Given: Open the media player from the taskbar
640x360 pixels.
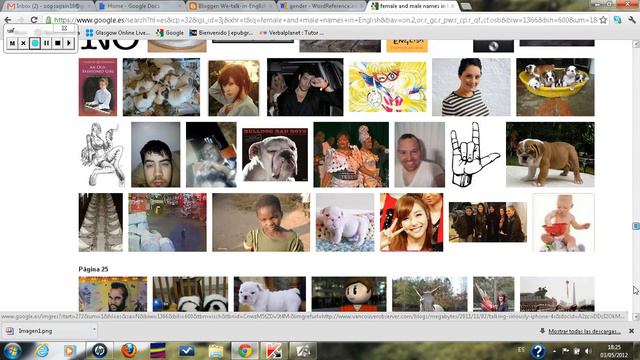Looking at the screenshot, I should tap(70, 351).
